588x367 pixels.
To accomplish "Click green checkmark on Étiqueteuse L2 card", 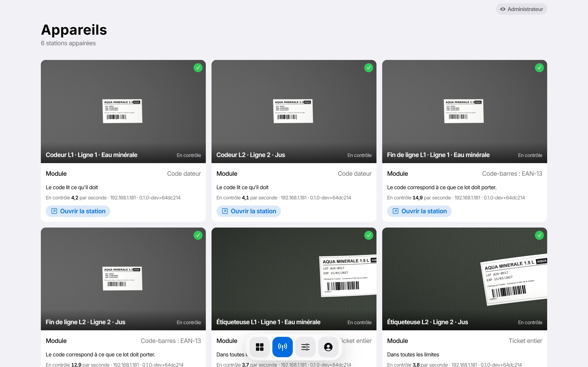I will (539, 235).
